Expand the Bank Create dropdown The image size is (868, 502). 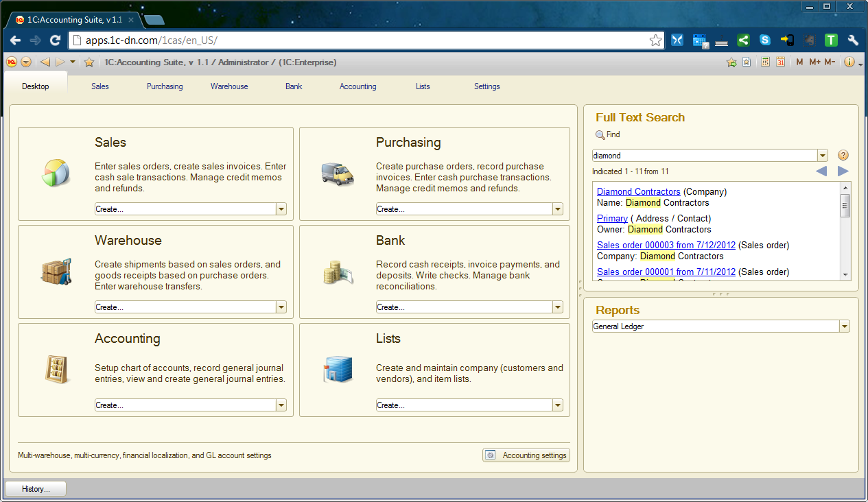pyautogui.click(x=558, y=307)
